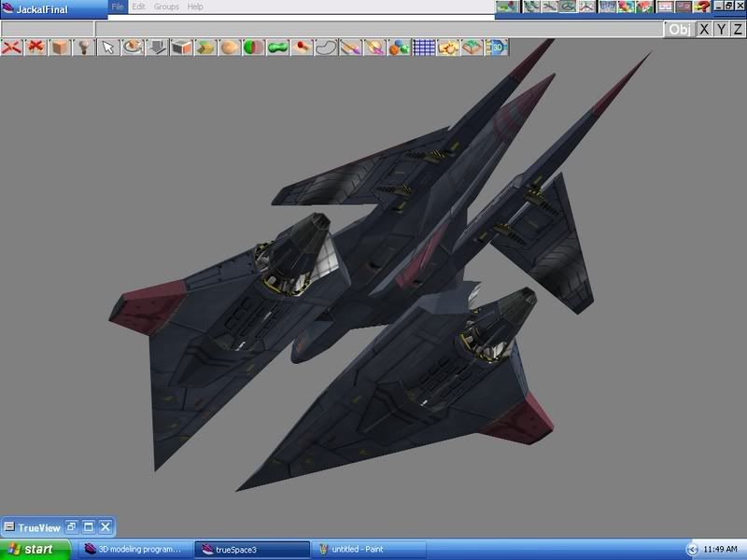Select the white arrow object pointer tool
This screenshot has height=560, width=747.
108,48
